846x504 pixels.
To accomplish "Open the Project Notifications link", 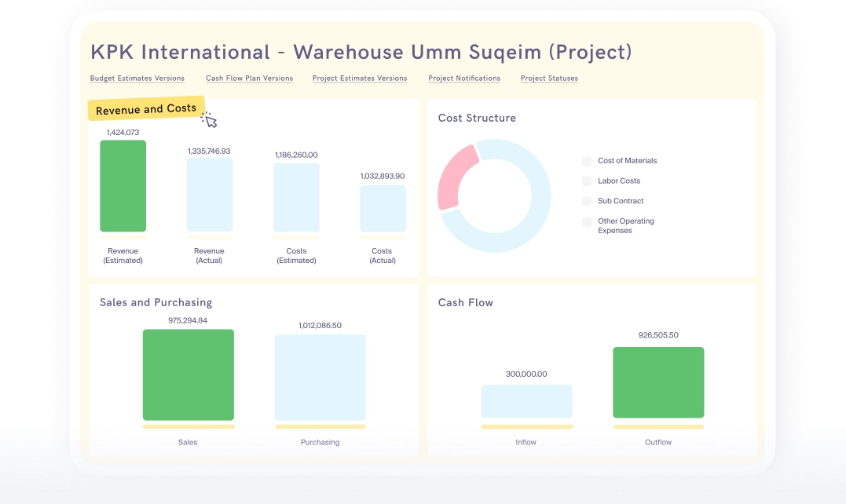I will click(464, 79).
